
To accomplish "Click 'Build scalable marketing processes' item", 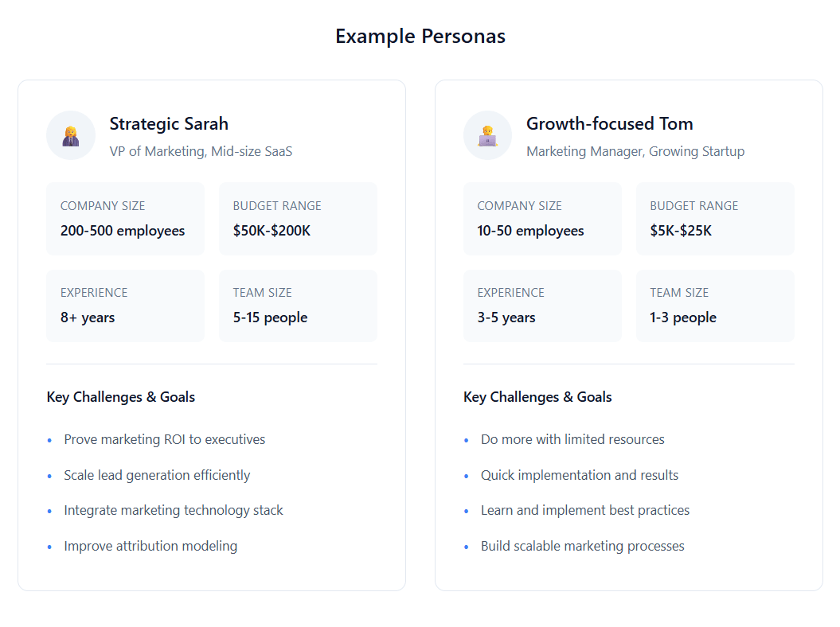I will coord(582,546).
